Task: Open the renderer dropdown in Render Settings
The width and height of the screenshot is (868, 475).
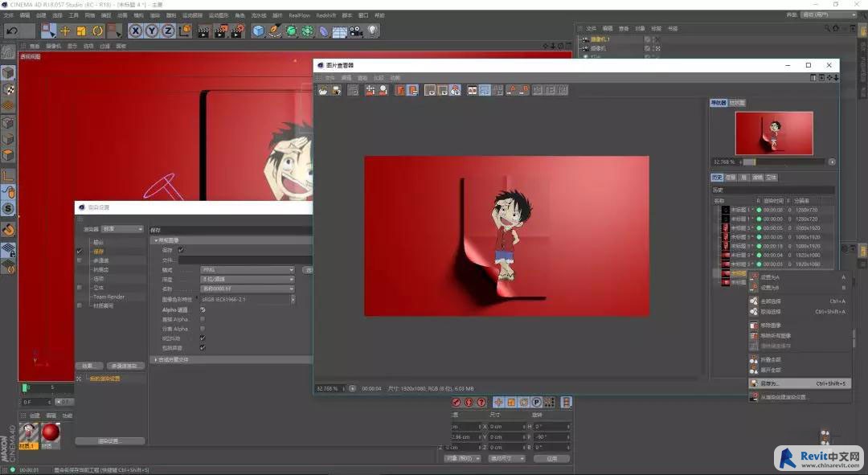Action: point(122,229)
